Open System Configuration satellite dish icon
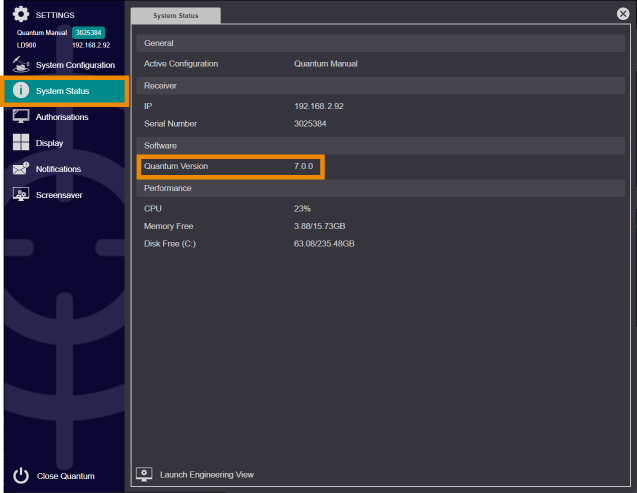This screenshot has height=493, width=637. tap(21, 64)
